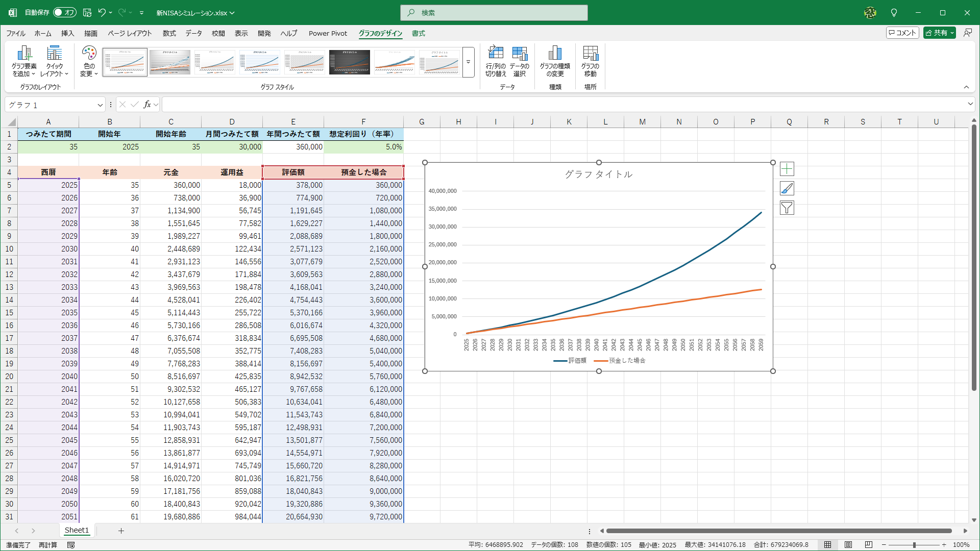Open the Change Colors dropdown
Viewport: 980px width, 551px height.
[x=89, y=61]
